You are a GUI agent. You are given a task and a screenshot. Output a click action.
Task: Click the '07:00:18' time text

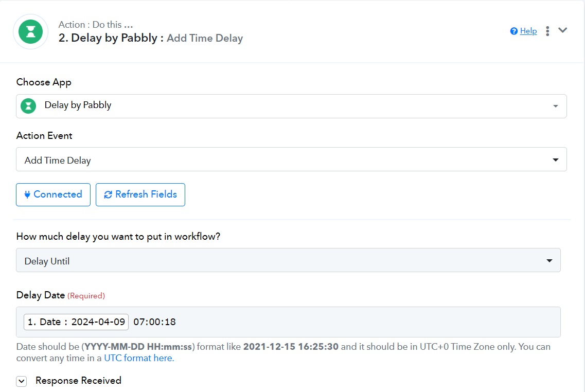(154, 322)
